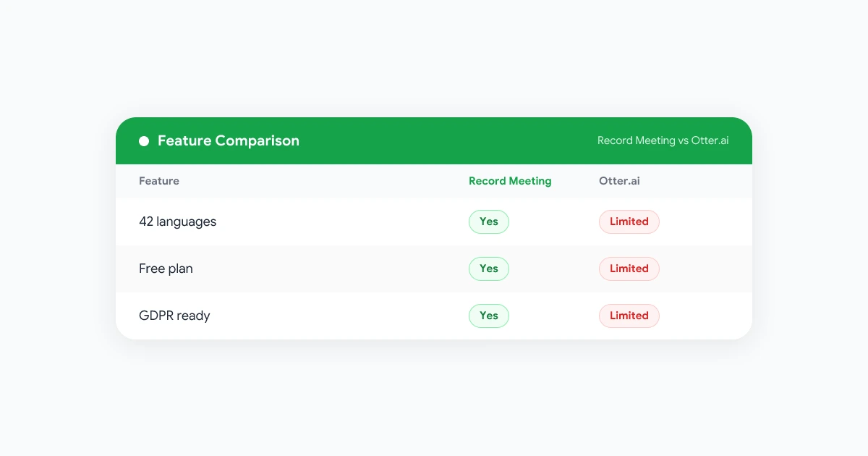
Task: Click the word Otter.ai in the header subtitle
Action: [x=710, y=141]
